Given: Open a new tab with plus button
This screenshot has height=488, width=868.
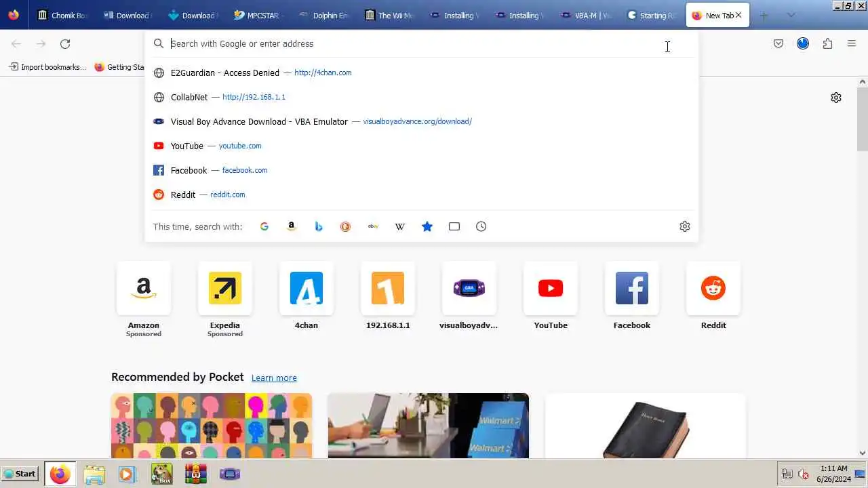Looking at the screenshot, I should (x=764, y=15).
